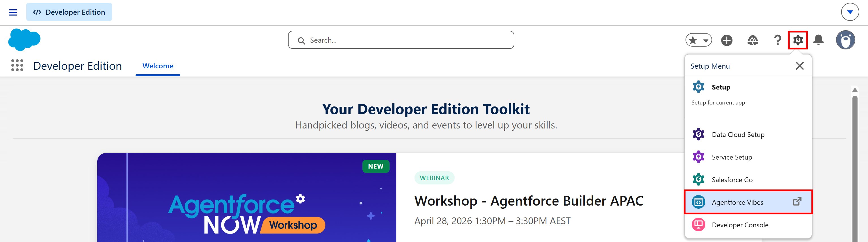868x242 pixels.
Task: Click the Developer Edition app name
Action: pyautogui.click(x=78, y=66)
